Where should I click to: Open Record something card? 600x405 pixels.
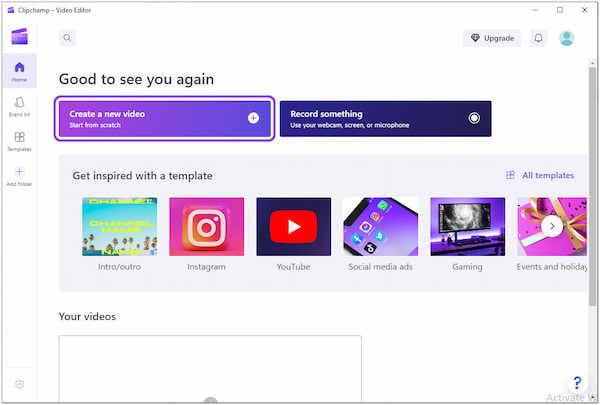(385, 119)
